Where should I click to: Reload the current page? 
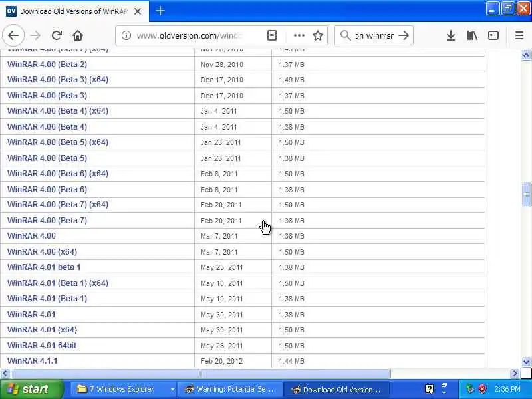[x=57, y=35]
